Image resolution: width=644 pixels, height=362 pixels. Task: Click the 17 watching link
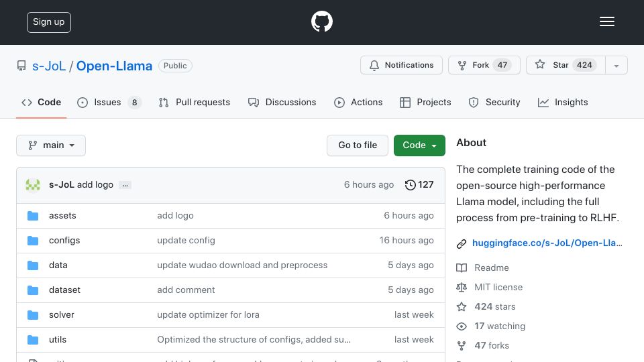pos(500,326)
